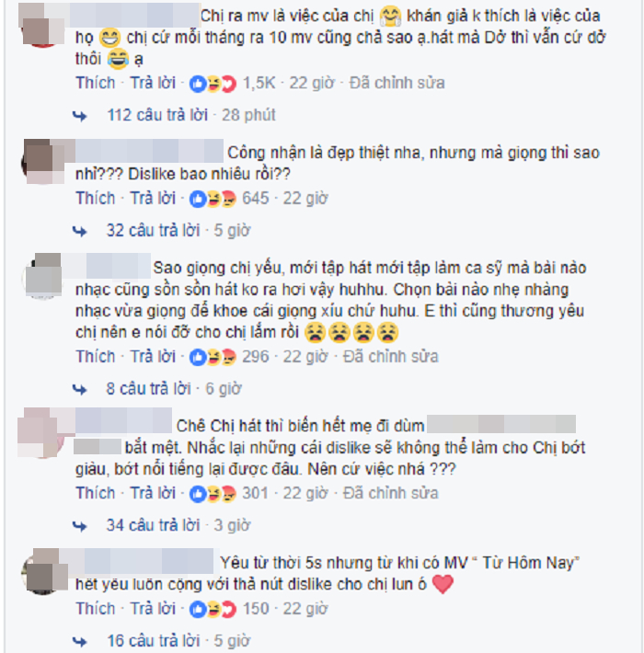Expand the 112 câu trả lời thread
The height and width of the screenshot is (653, 644).
[157, 115]
